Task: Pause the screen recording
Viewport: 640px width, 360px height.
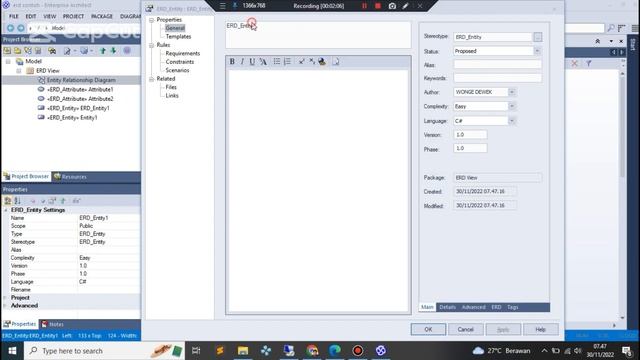Action: (364, 6)
